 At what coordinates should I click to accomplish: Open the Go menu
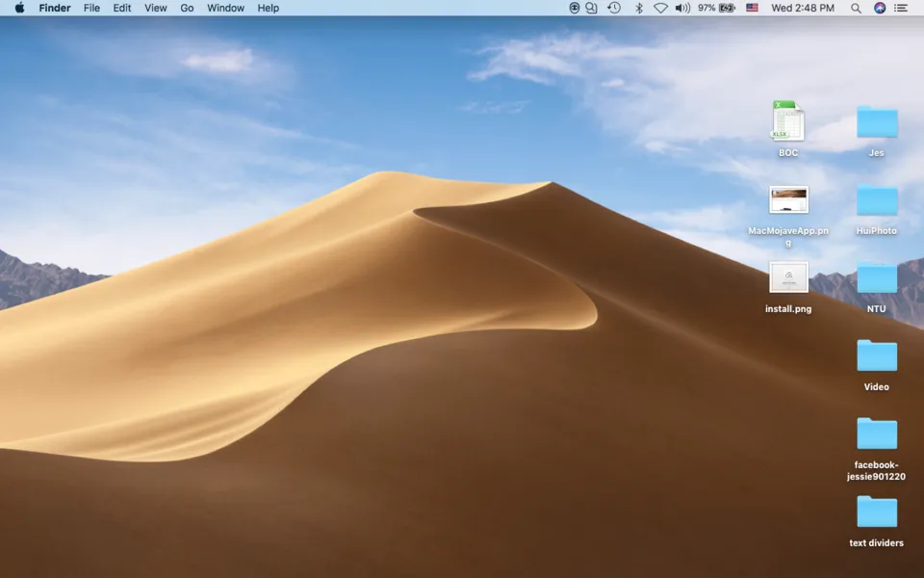pos(187,8)
